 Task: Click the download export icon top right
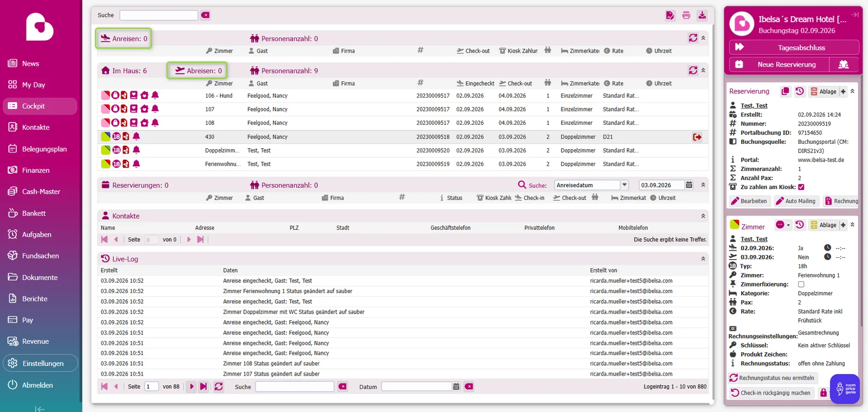(702, 15)
